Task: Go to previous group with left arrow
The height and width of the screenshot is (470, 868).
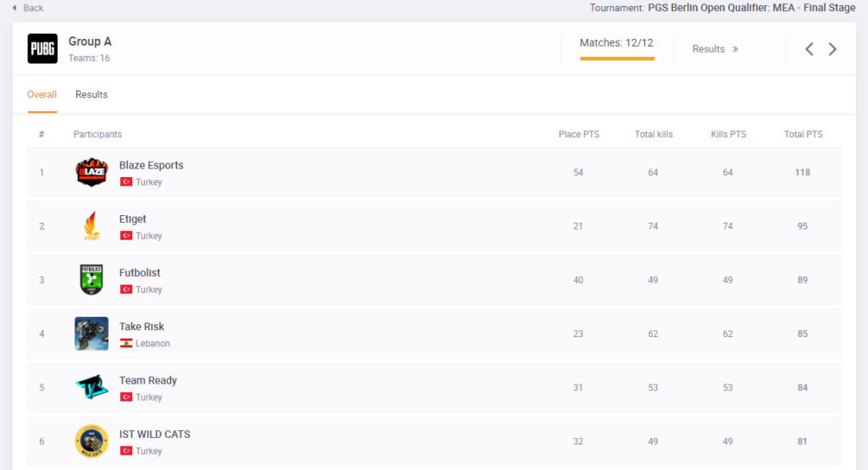Action: (810, 49)
